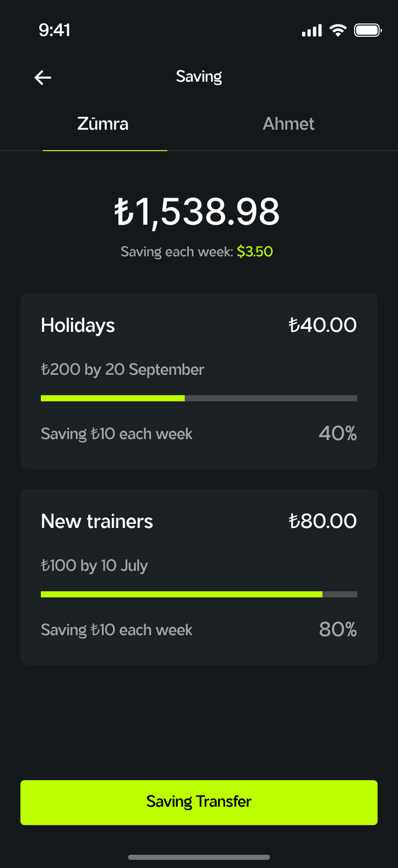398x868 pixels.
Task: Click the New trainers progress bar
Action: click(199, 594)
